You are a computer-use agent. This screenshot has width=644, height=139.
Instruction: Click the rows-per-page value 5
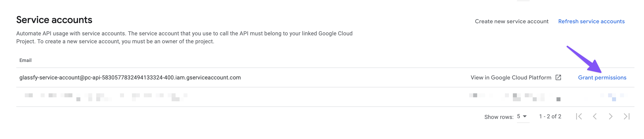518,116
